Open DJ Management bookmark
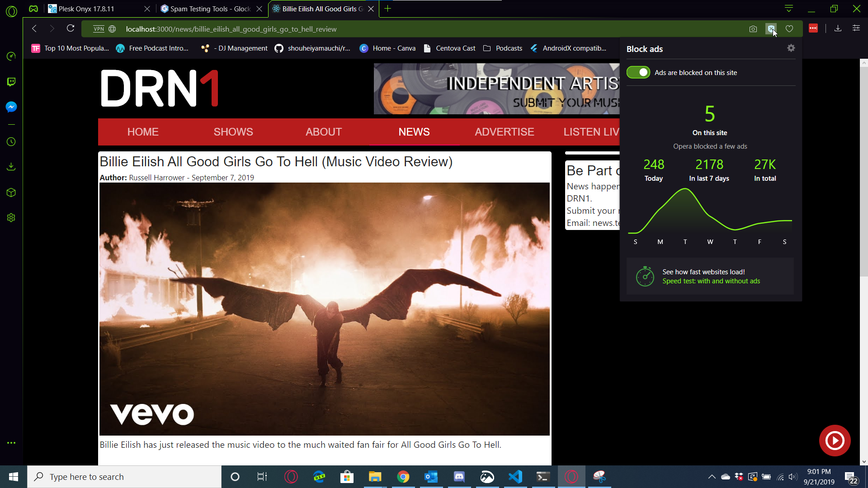 [235, 48]
